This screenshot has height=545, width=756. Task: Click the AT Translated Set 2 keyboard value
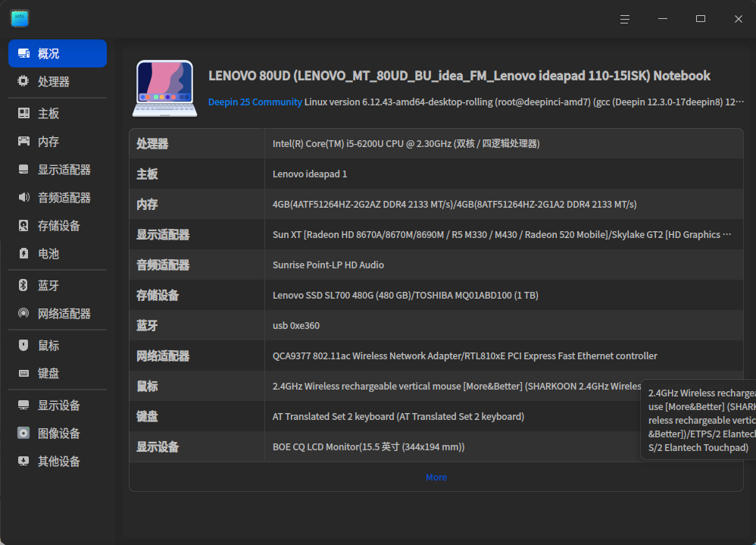click(398, 417)
